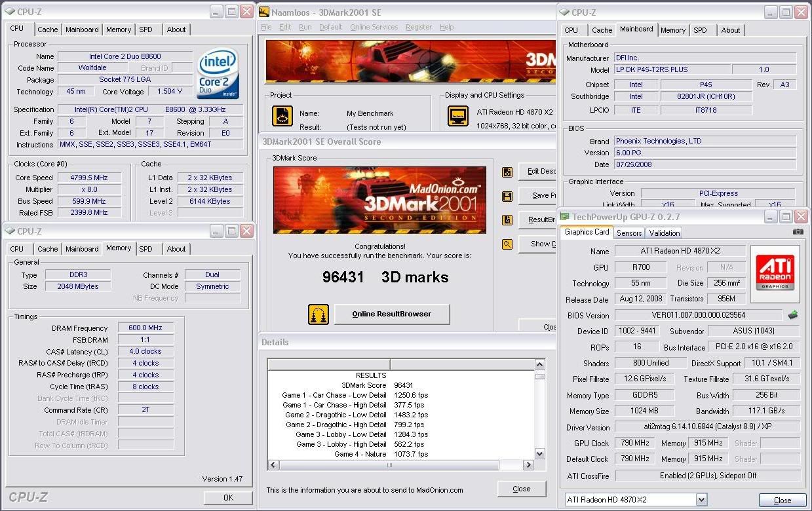Click scroll-right arrow of results horizontal scrollbar
Screen dimensions: 812x511
point(529,465)
